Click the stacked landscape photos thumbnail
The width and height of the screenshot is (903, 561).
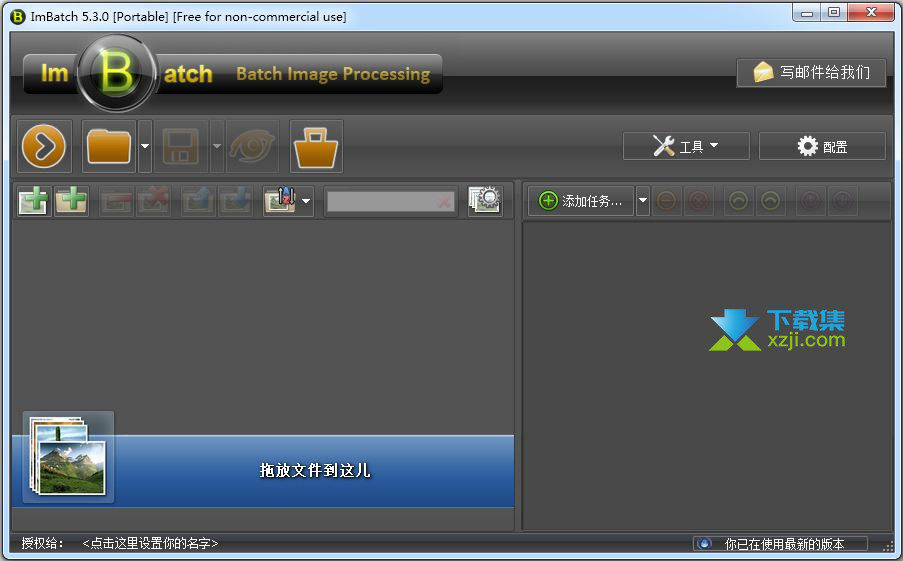point(69,457)
